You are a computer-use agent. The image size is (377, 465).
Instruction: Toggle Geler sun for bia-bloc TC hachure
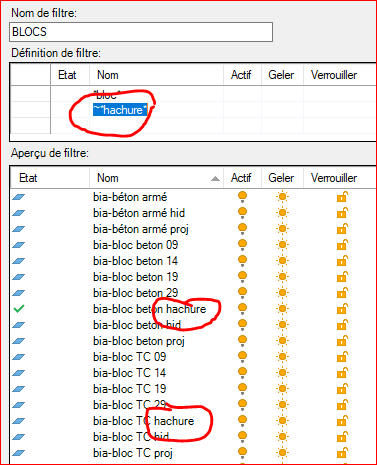click(x=282, y=421)
